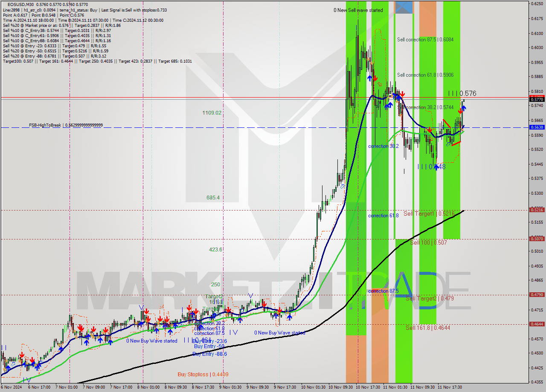Click the blue 'correction 61.8' label near 0.5216
The height and width of the screenshot is (392, 546).
pos(383,216)
